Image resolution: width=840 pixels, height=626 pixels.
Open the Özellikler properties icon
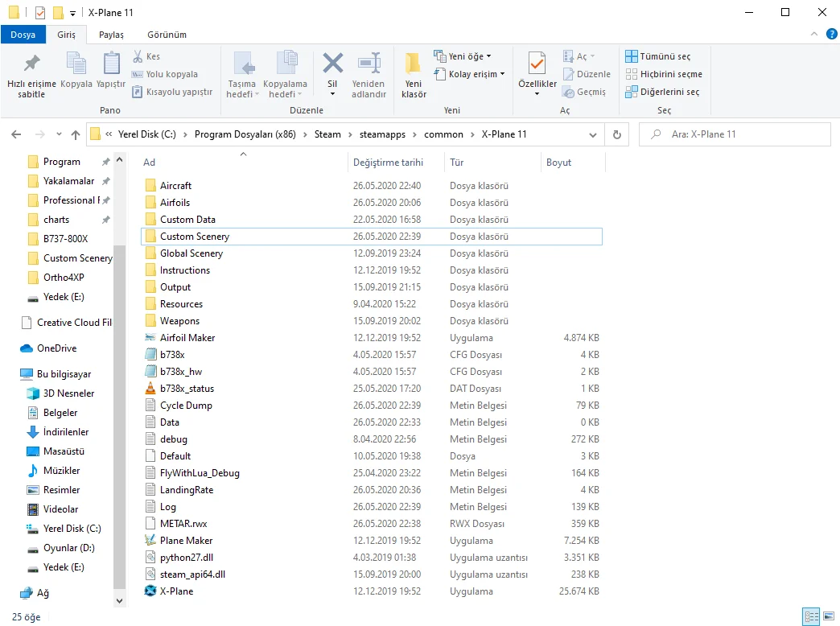[x=537, y=64]
